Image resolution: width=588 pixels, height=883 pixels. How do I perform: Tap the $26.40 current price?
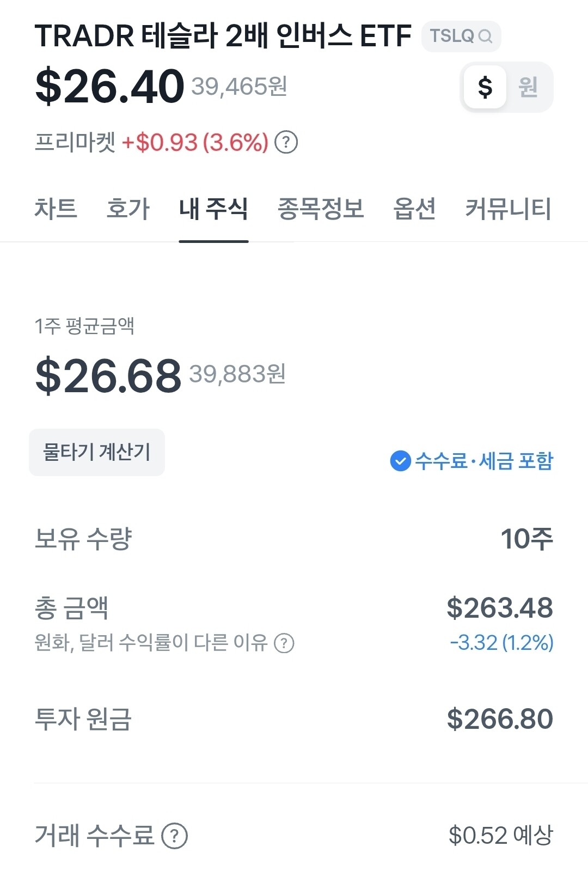point(110,86)
